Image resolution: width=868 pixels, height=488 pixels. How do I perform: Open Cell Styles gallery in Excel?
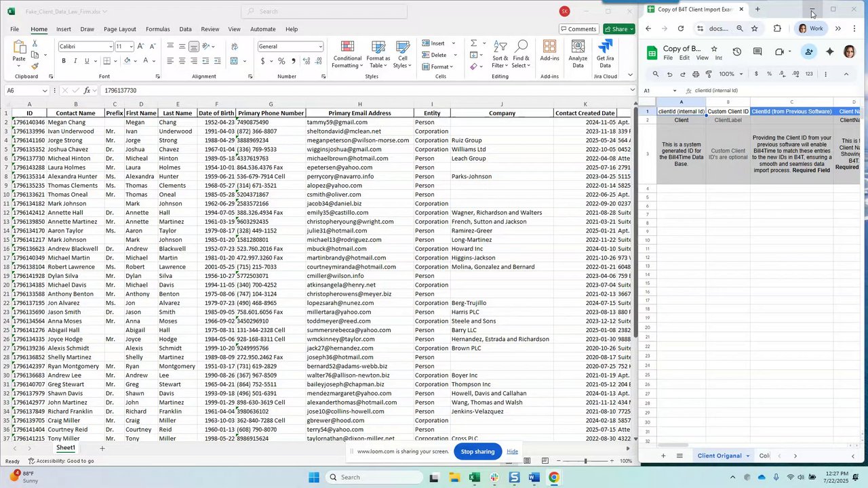pyautogui.click(x=402, y=54)
